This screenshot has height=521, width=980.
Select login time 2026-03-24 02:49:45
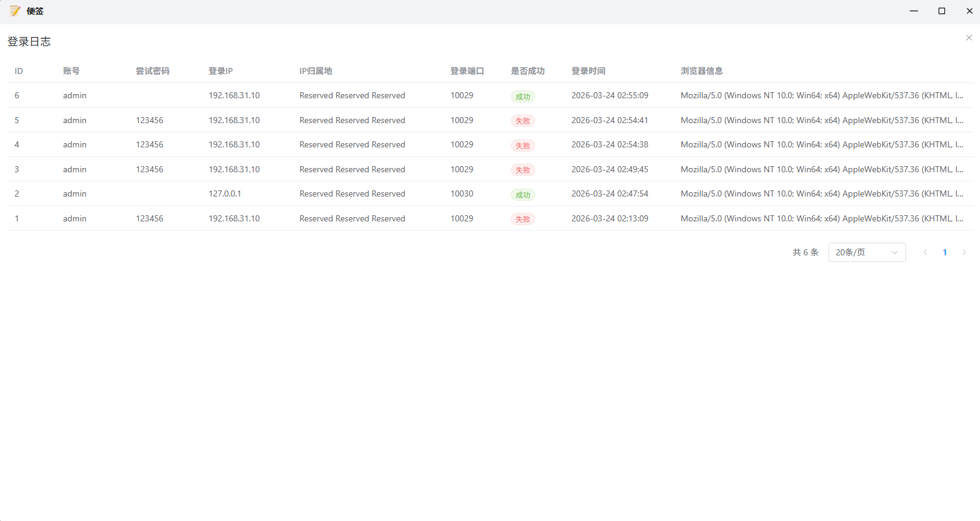610,169
